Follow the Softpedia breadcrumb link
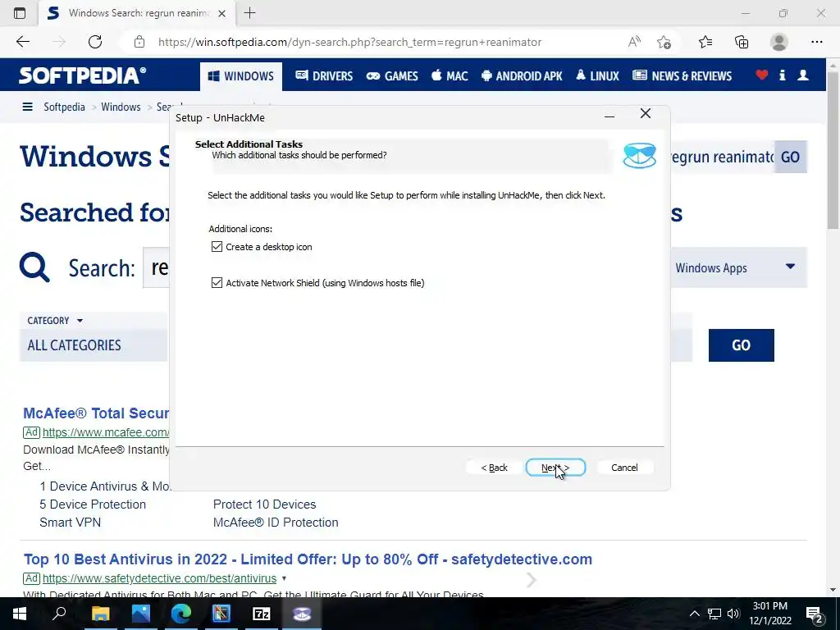Viewport: 840px width, 630px height. [64, 107]
